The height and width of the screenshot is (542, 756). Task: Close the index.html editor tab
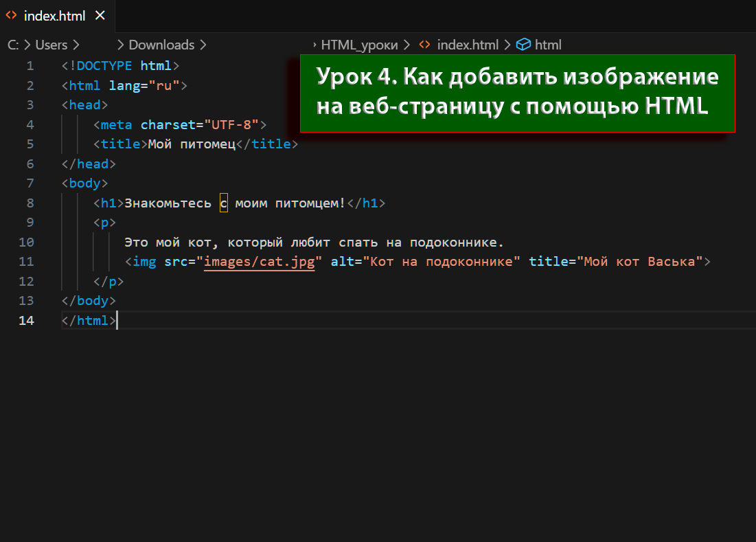[100, 16]
